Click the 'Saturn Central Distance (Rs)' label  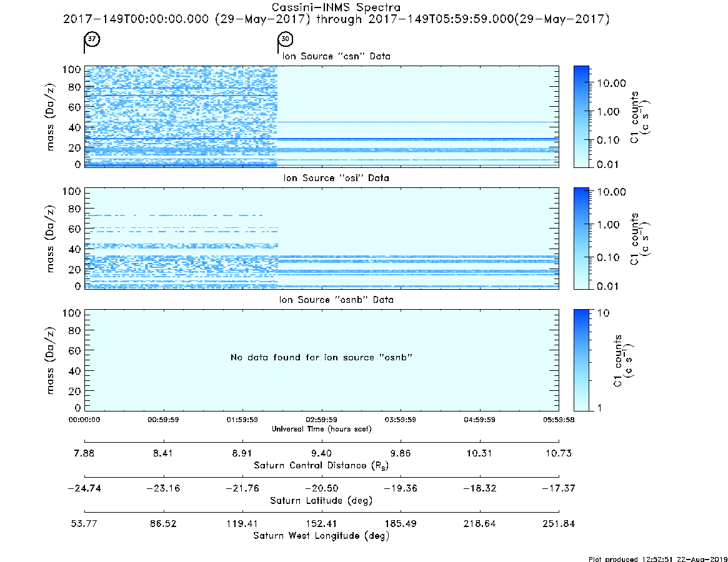click(x=321, y=465)
